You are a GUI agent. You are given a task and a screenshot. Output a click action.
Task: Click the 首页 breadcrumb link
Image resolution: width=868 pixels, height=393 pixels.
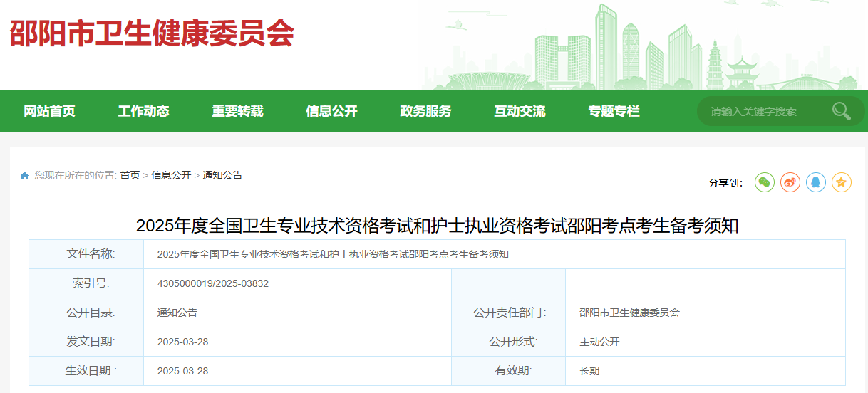point(130,175)
